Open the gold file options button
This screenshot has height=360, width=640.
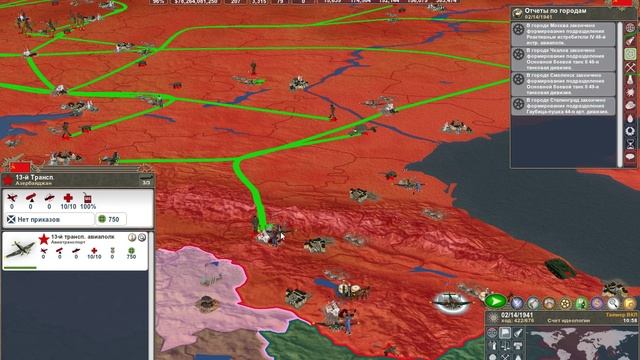[629, 303]
